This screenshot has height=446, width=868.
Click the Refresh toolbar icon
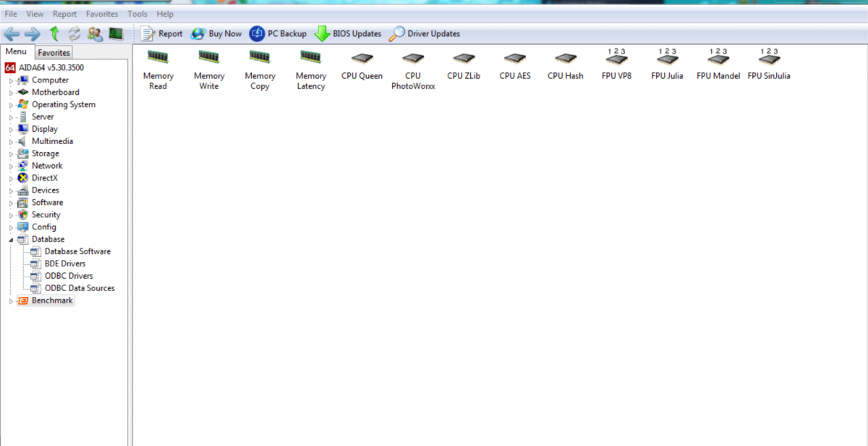(74, 33)
